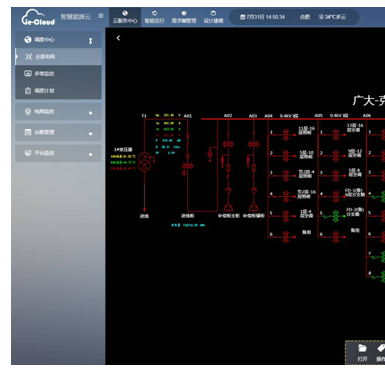Click the back arrow above the diagram

pos(118,38)
